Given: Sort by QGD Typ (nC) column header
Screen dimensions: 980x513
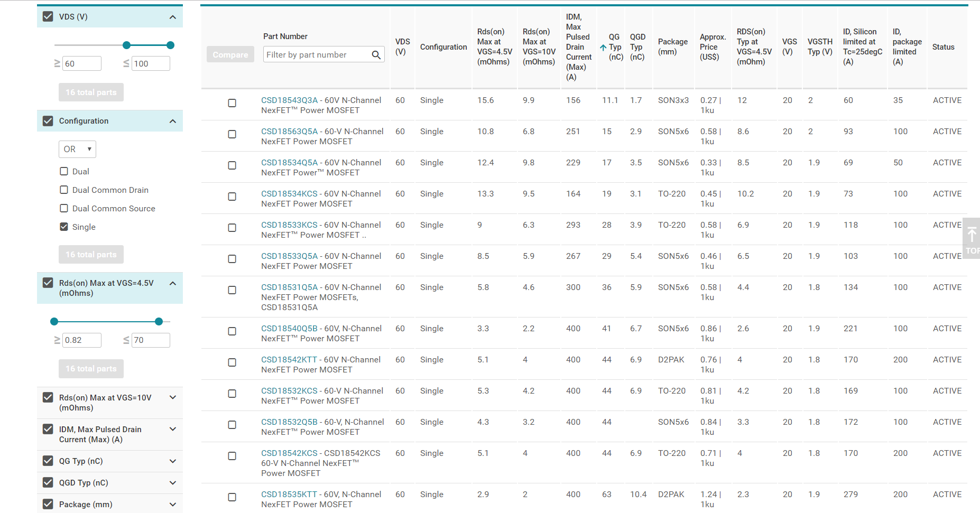Looking at the screenshot, I should 637,46.
